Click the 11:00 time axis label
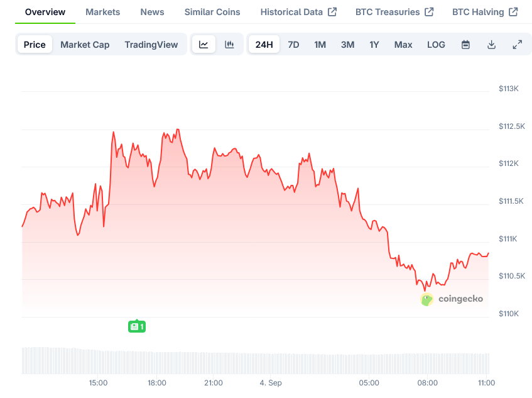Screen dimensions: 532x398 click(487, 383)
